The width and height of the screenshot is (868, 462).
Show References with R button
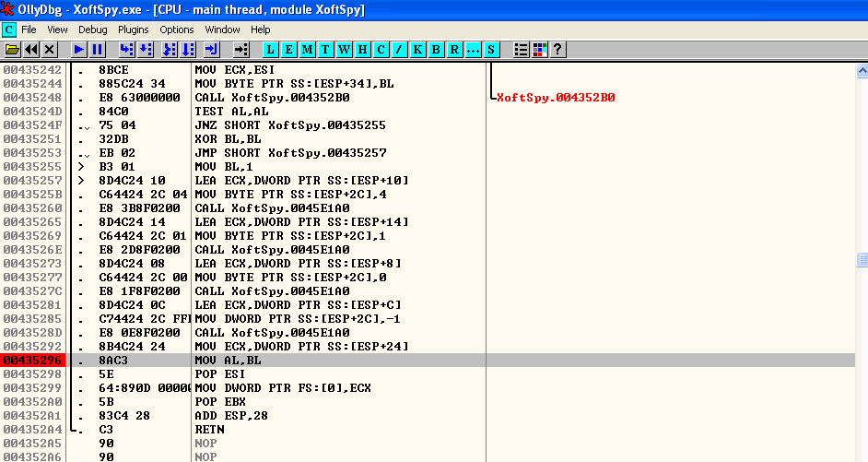coord(454,49)
